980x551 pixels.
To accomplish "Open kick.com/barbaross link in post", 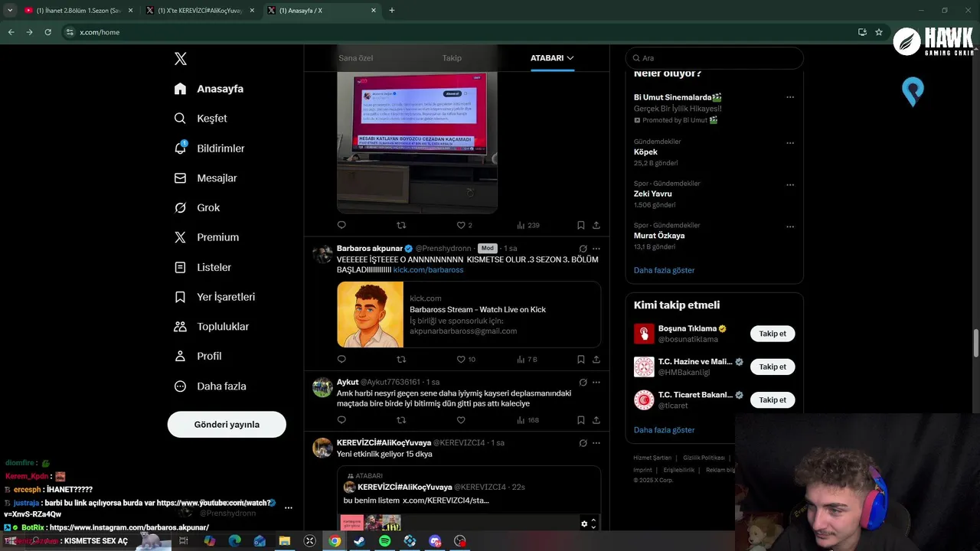I will [x=428, y=270].
